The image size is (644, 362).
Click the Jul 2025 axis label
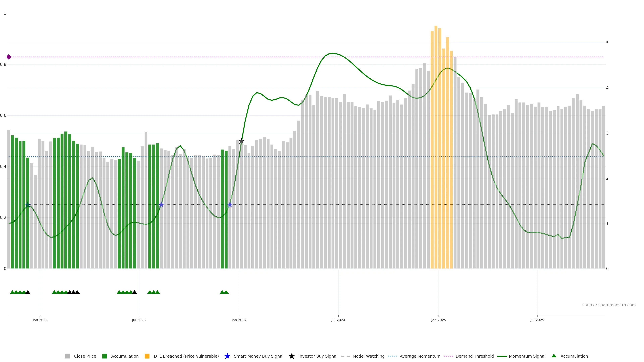point(537,320)
